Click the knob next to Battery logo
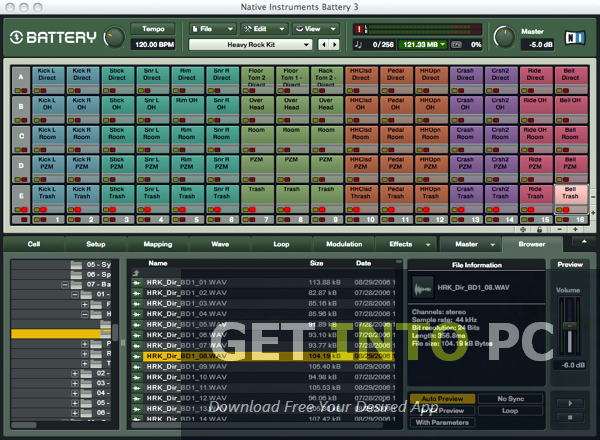The height and width of the screenshot is (440, 600). click(x=115, y=37)
